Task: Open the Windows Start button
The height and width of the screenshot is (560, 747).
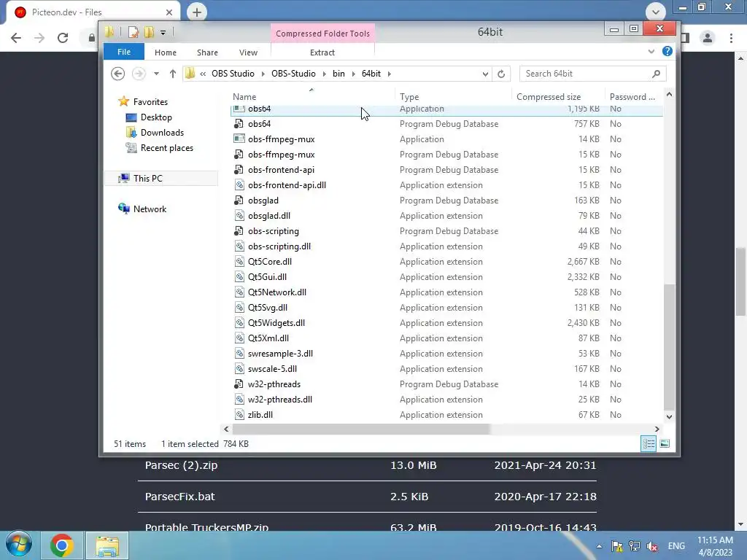Action: [x=19, y=545]
